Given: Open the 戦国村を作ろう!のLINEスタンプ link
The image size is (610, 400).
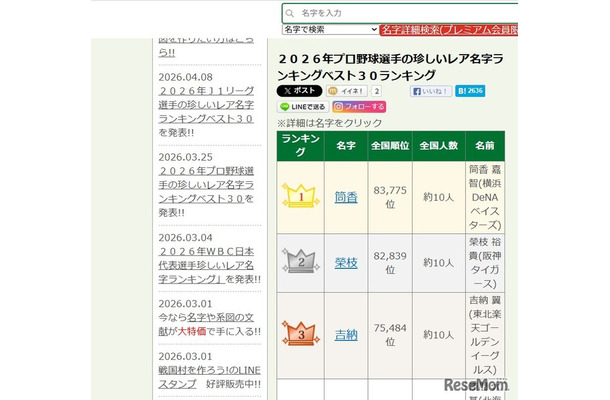Looking at the screenshot, I should click(209, 377).
